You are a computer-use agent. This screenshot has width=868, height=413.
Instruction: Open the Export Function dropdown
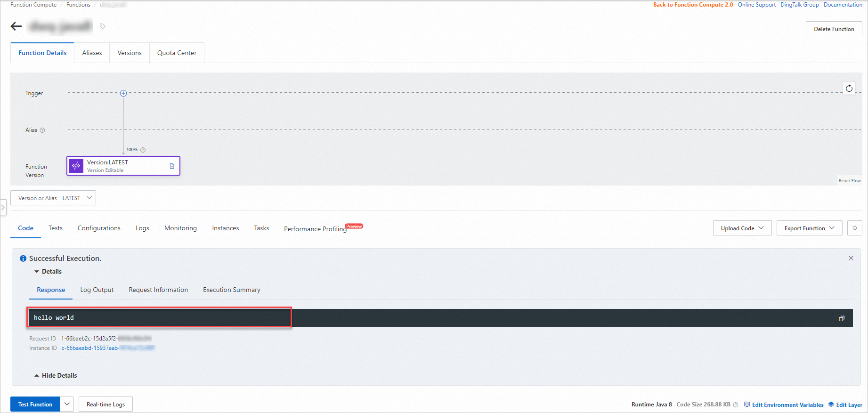(x=809, y=228)
